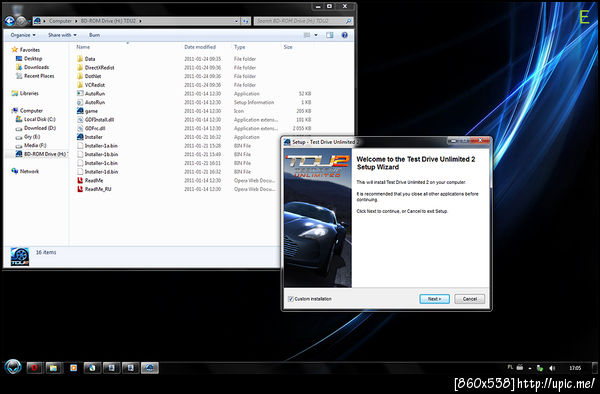Open Download (D:) drive
This screenshot has width=600, height=394.
40,128
